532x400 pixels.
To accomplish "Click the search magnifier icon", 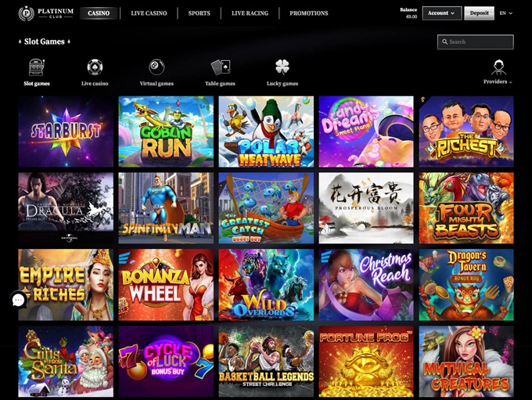I will coord(444,41).
